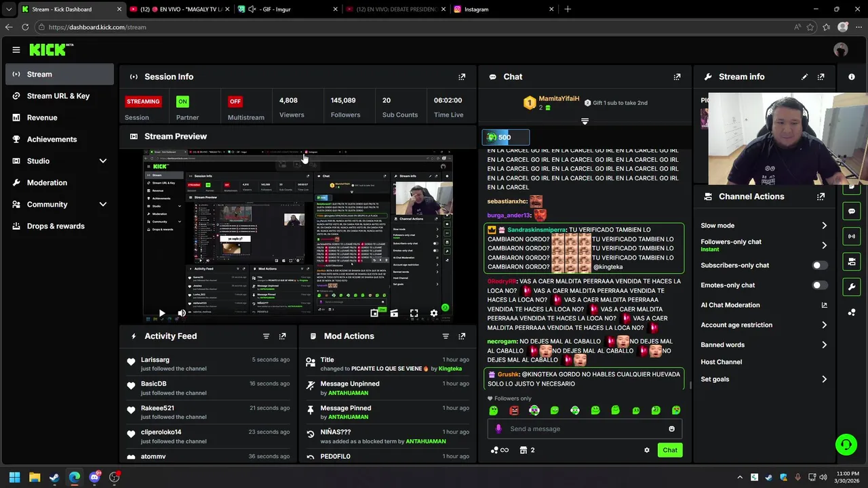Focus the Send a message field
The height and width of the screenshot is (488, 868).
[585, 429]
